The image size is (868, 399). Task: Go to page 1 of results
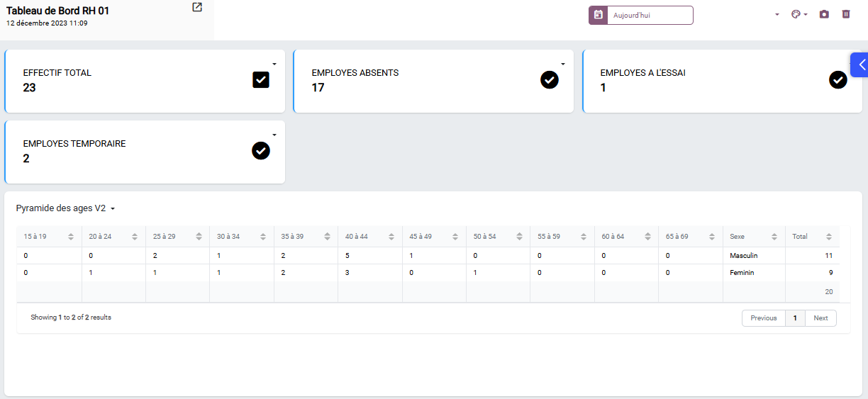click(x=795, y=318)
